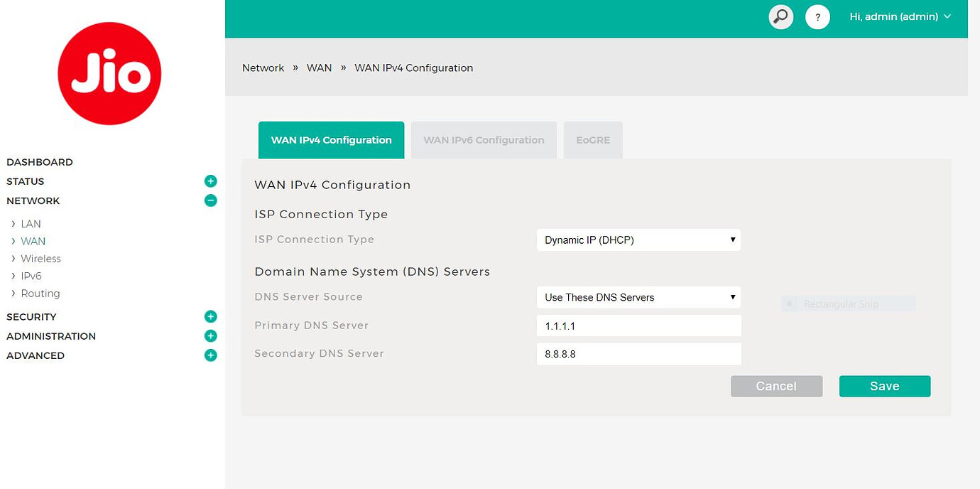Collapse NETWORK using its minus icon
The height and width of the screenshot is (489, 980).
[x=210, y=200]
